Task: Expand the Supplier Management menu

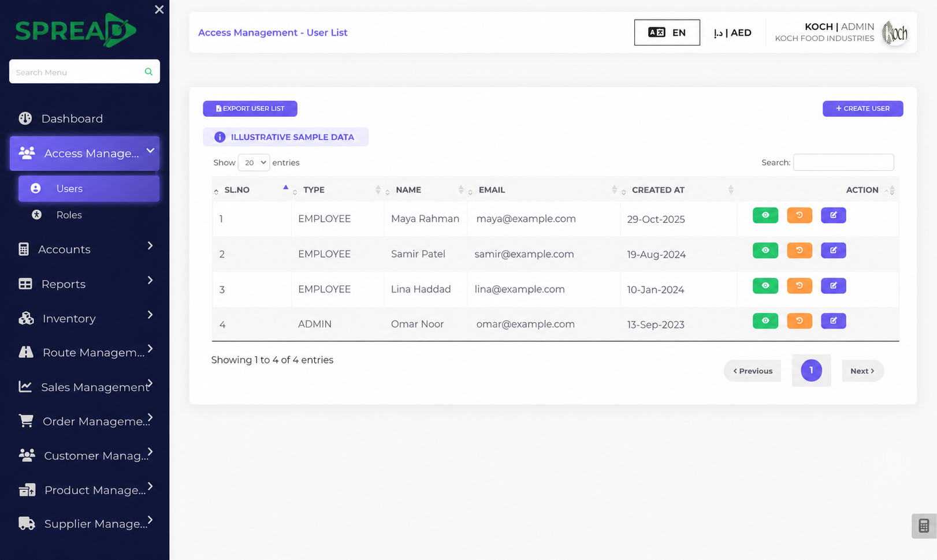Action: tap(84, 524)
